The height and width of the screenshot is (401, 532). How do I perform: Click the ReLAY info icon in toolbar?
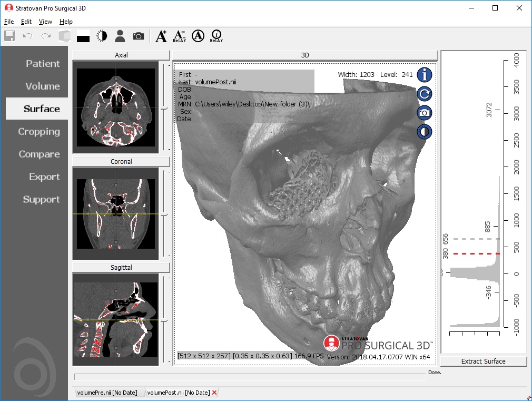(x=216, y=36)
